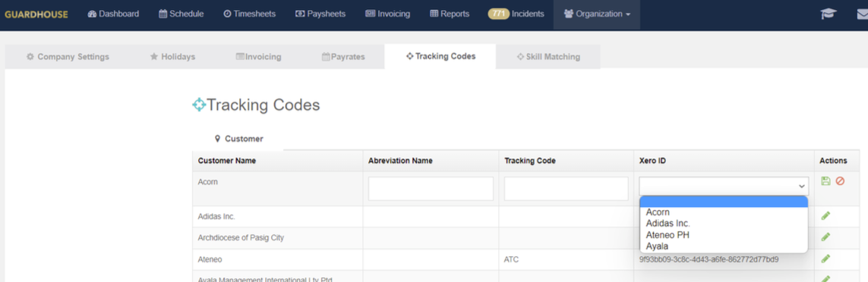Switch to the Payrates tab
Screen dimensions: 868x282
click(343, 56)
